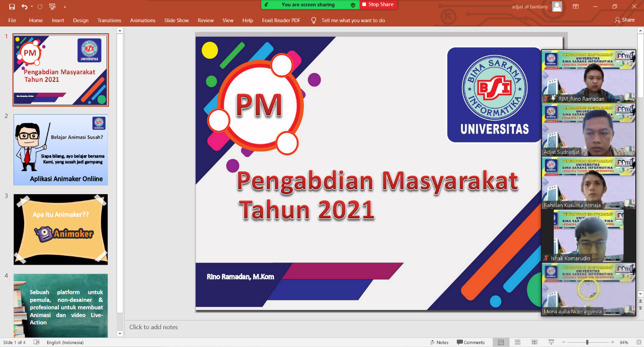Click the Pengabdian Masyarakat Tahun 2021 title

click(377, 195)
